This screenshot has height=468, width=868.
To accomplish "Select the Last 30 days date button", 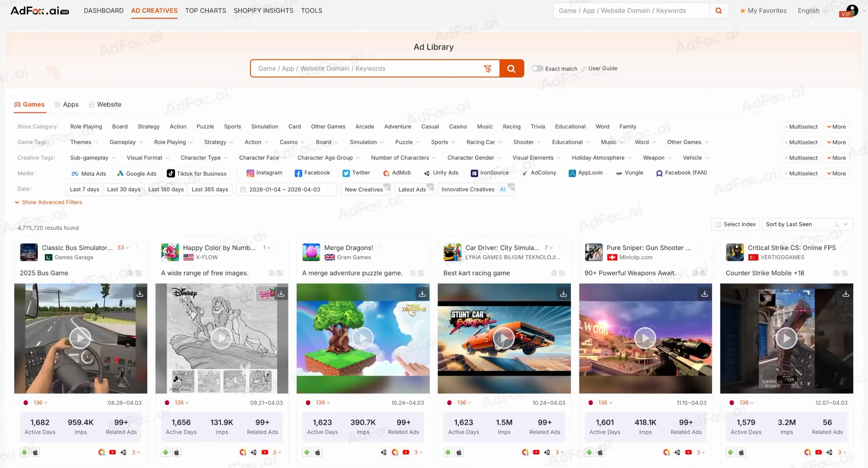I will coord(123,189).
